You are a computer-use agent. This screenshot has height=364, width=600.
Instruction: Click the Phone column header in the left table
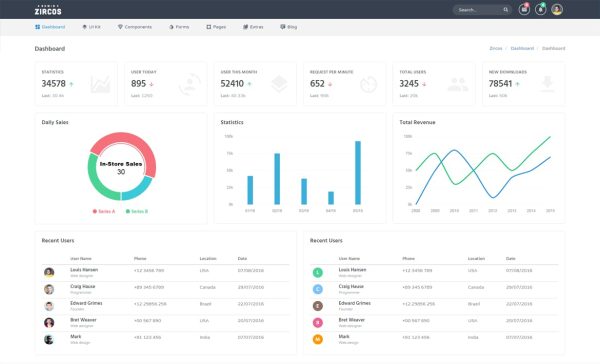140,259
